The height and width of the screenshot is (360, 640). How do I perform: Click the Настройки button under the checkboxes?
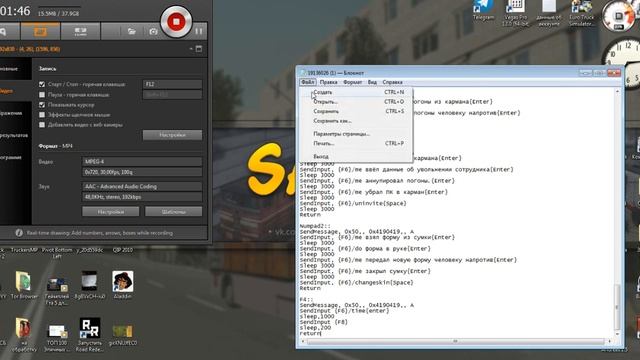172,135
